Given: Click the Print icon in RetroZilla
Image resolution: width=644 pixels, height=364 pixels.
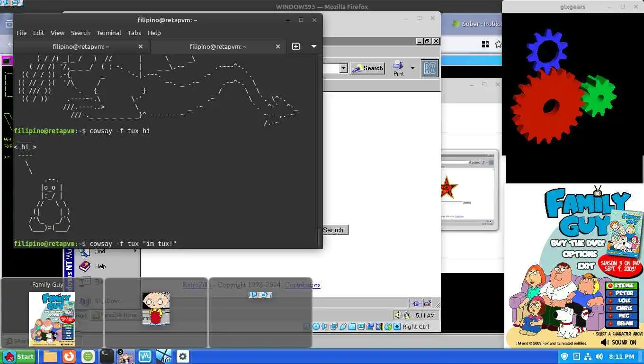Looking at the screenshot, I should (x=398, y=68).
